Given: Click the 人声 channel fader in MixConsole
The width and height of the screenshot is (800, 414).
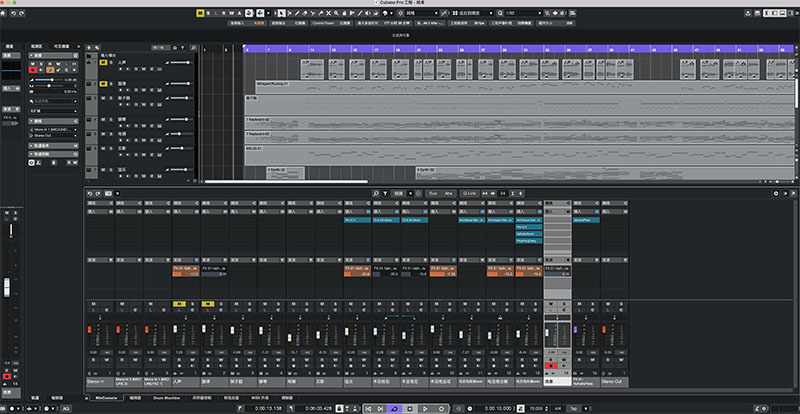Looking at the screenshot, I should click(x=176, y=329).
